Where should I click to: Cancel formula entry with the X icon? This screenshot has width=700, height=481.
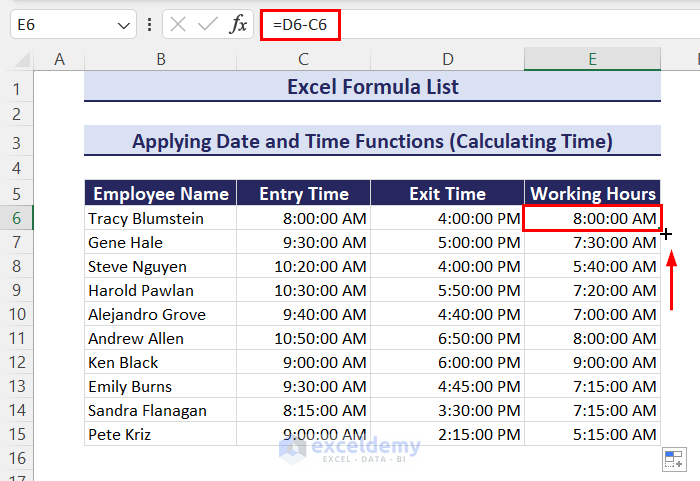(178, 24)
